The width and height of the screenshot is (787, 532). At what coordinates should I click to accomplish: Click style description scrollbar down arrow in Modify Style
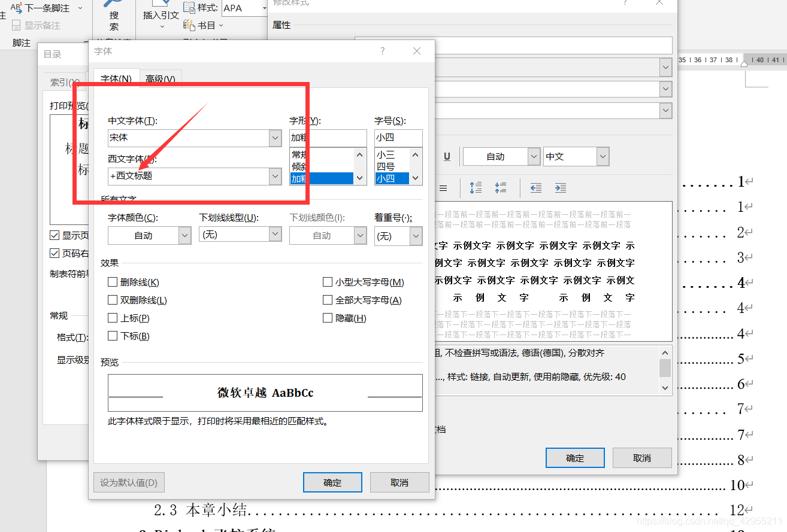[665, 388]
